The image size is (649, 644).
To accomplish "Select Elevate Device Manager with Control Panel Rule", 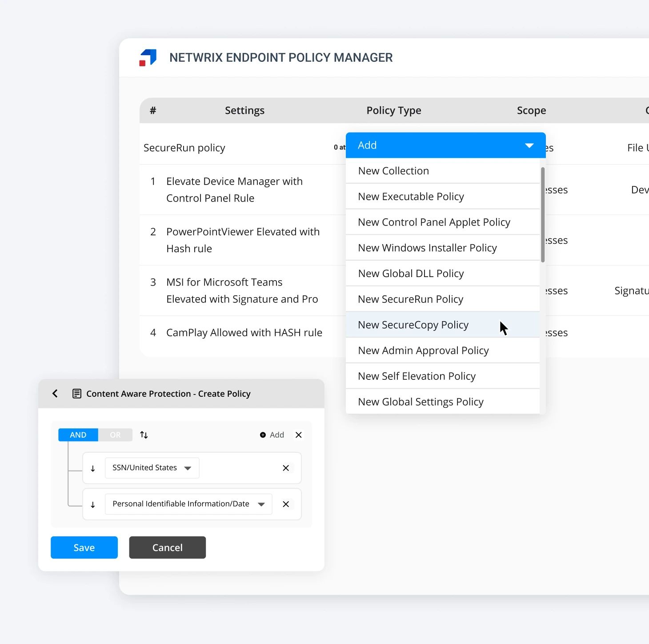I will tap(234, 190).
